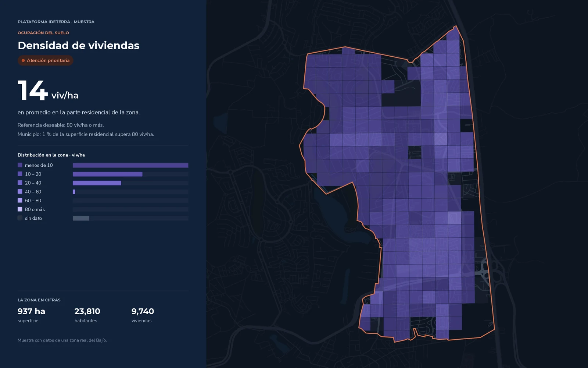Click the 'viv/ha' unit next to 14
588x368 pixels.
pos(65,95)
